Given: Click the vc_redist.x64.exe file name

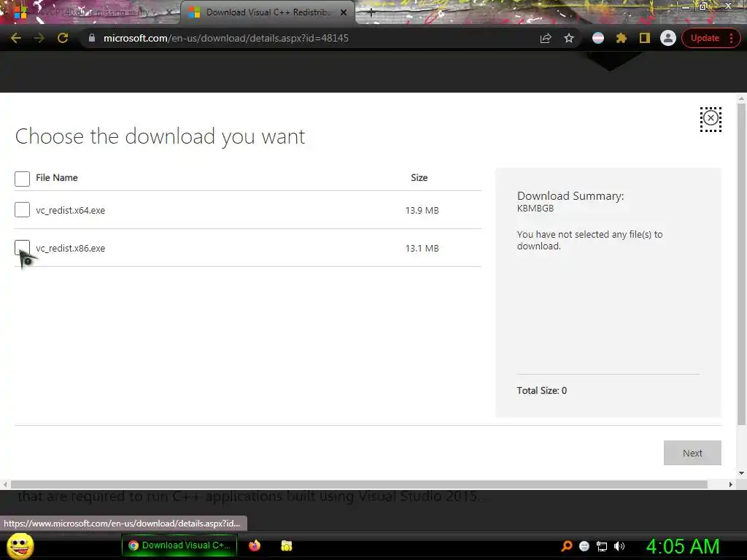Looking at the screenshot, I should (71, 210).
